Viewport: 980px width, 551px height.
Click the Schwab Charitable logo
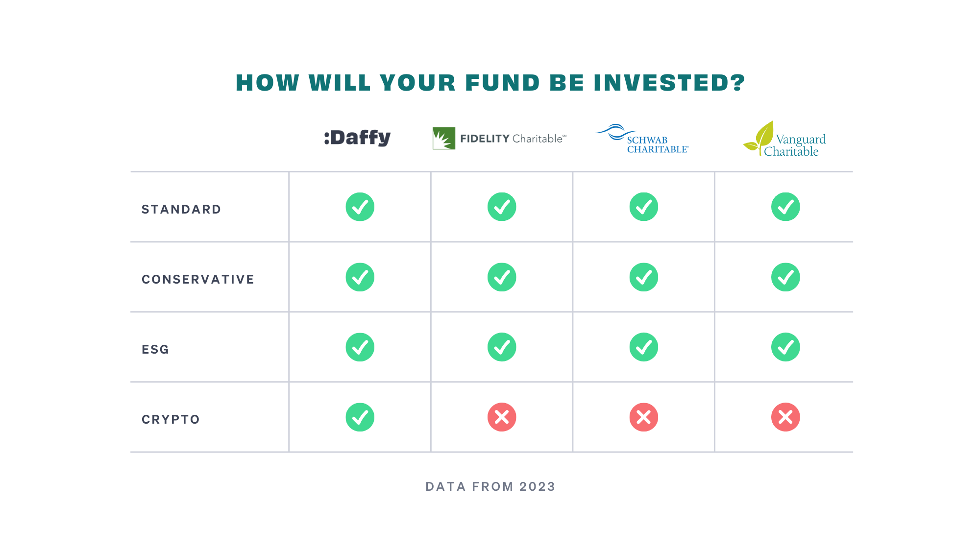click(x=642, y=139)
